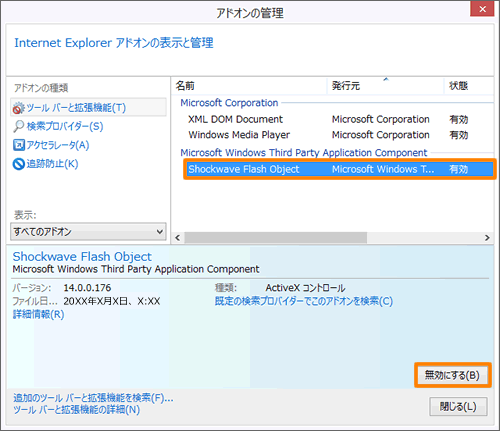This screenshot has height=431, width=500.
Task: Click the horizontal scrollbar left arrow
Action: (178, 238)
